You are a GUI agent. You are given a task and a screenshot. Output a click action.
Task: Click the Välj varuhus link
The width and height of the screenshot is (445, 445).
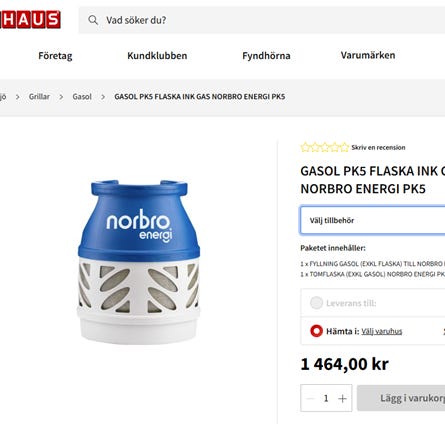[x=382, y=331]
